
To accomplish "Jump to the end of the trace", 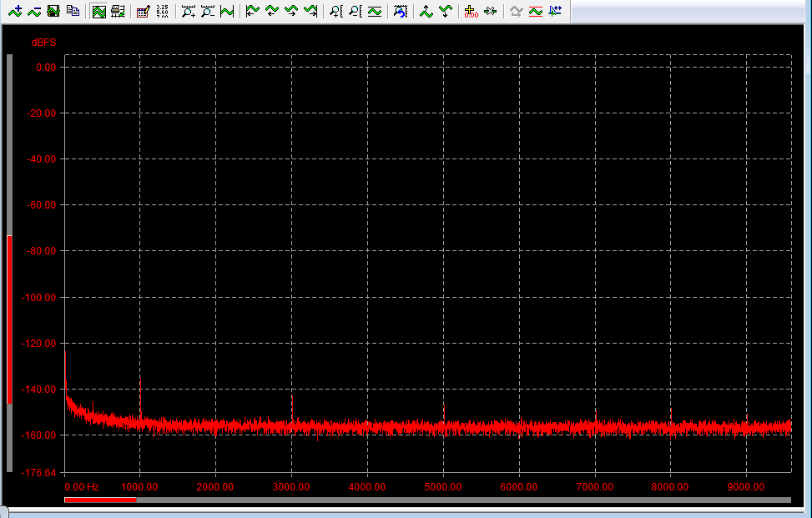I will tap(310, 11).
